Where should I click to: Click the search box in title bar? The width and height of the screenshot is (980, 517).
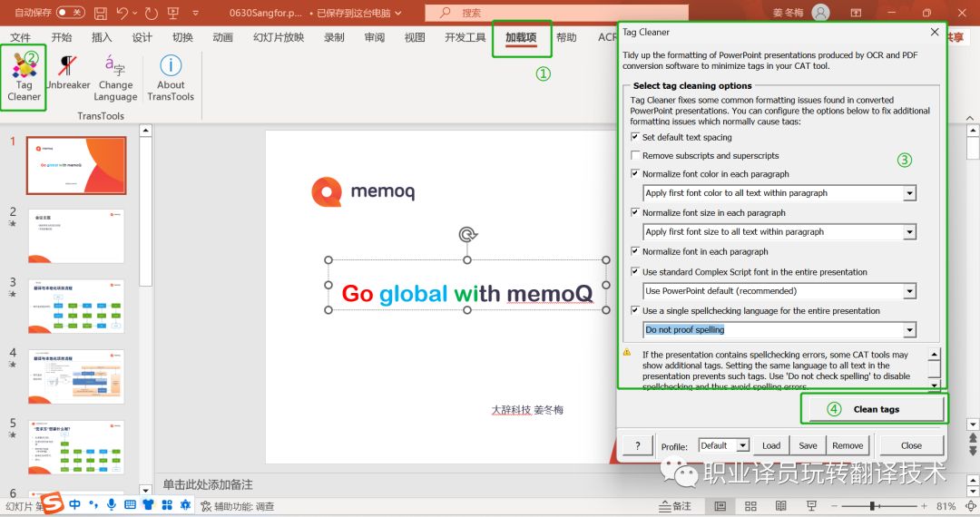556,13
